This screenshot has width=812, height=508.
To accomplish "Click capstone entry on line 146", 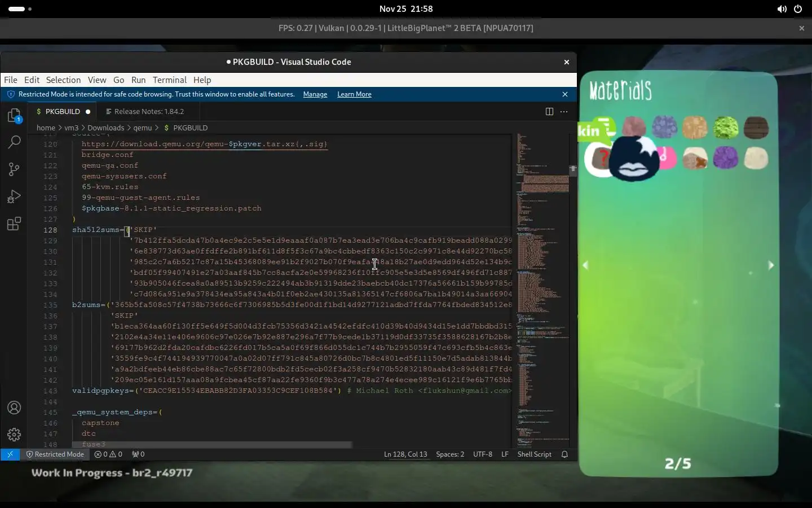I will pyautogui.click(x=100, y=423).
